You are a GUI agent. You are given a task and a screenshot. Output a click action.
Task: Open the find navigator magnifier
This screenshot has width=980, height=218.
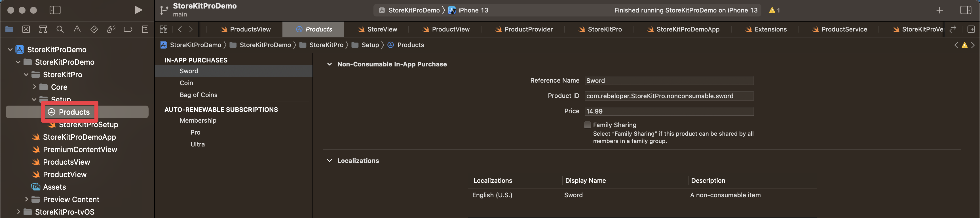pos(60,29)
